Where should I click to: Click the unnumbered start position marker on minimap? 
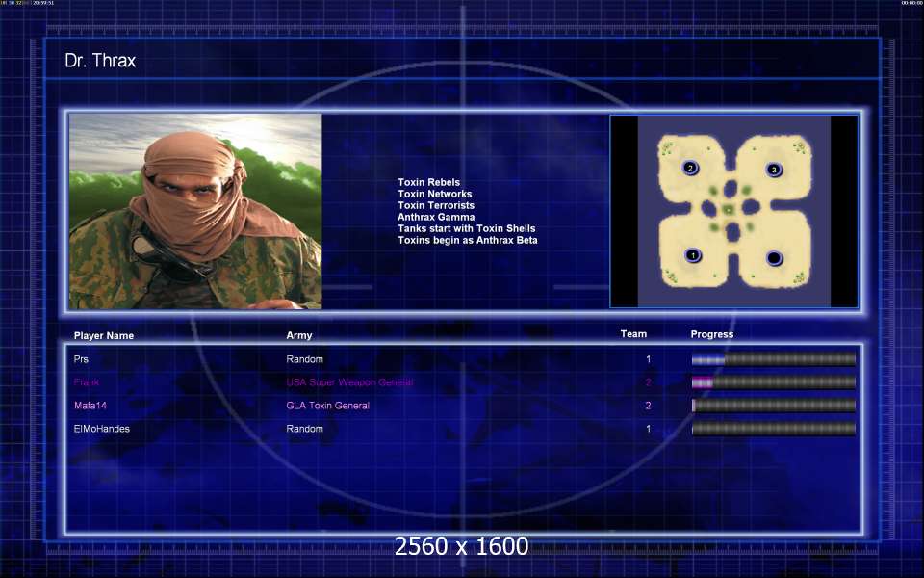[x=774, y=258]
